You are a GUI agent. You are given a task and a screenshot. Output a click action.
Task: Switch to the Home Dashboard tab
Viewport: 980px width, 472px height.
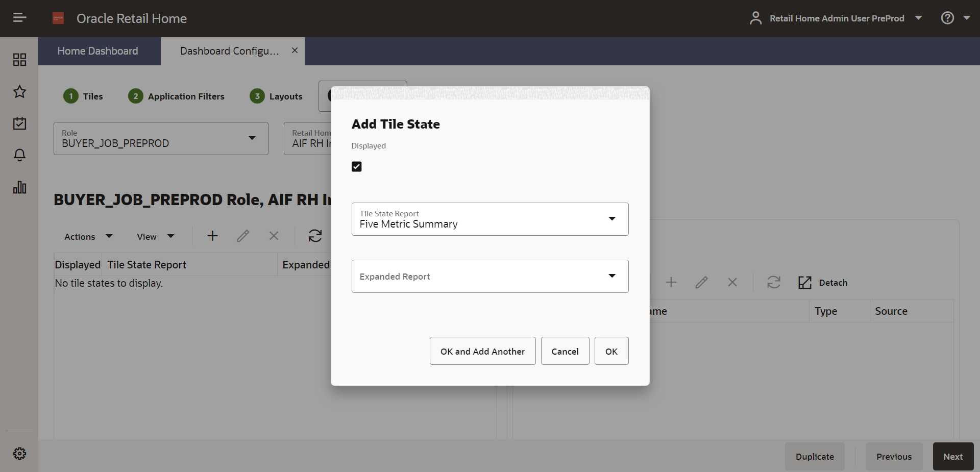click(x=98, y=51)
